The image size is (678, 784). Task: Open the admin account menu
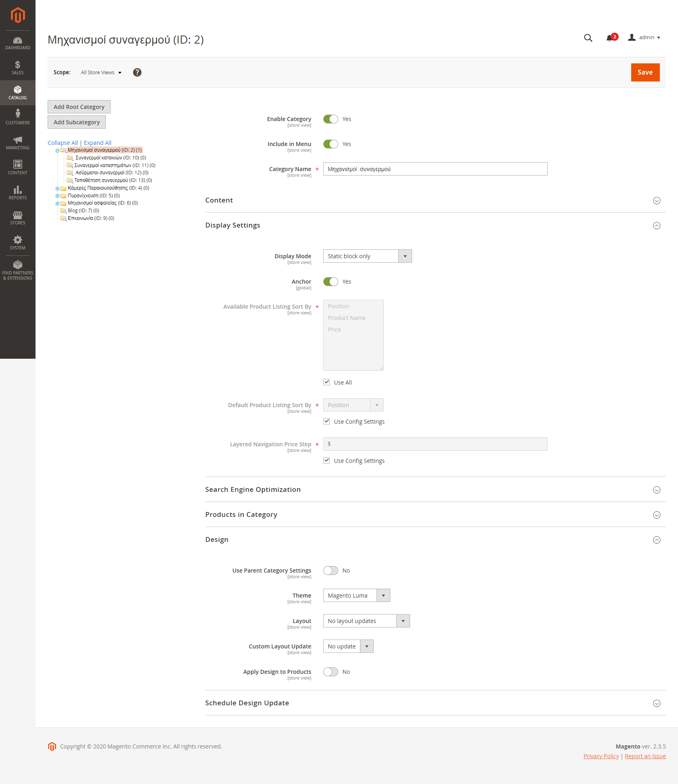644,37
